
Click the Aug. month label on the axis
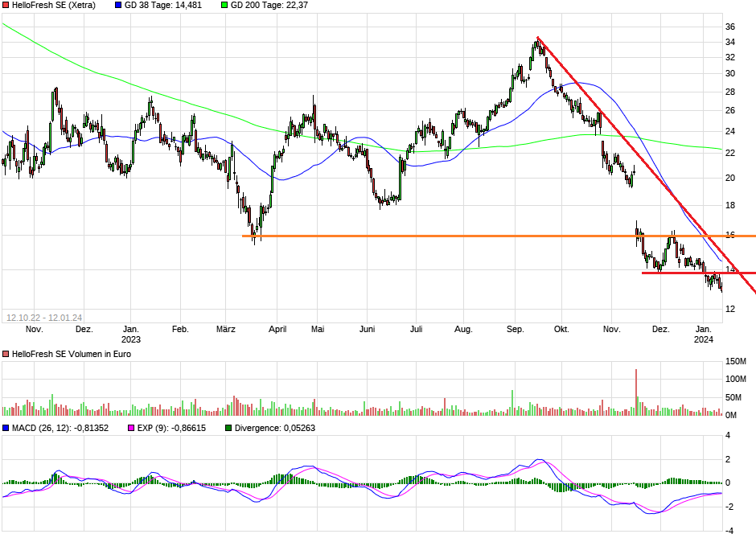(463, 329)
